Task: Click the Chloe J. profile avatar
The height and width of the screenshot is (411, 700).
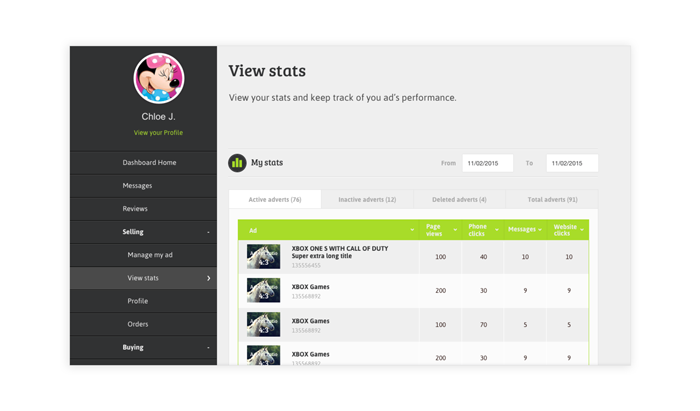Action: click(159, 79)
